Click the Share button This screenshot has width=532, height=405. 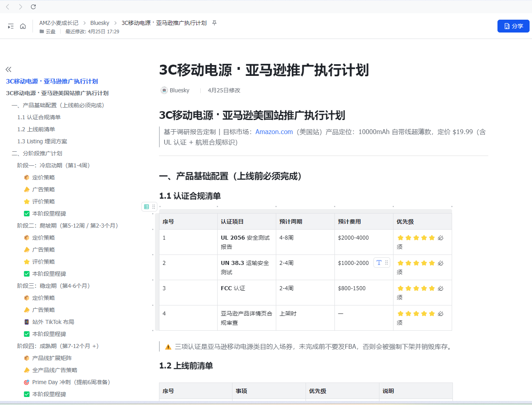(x=513, y=26)
